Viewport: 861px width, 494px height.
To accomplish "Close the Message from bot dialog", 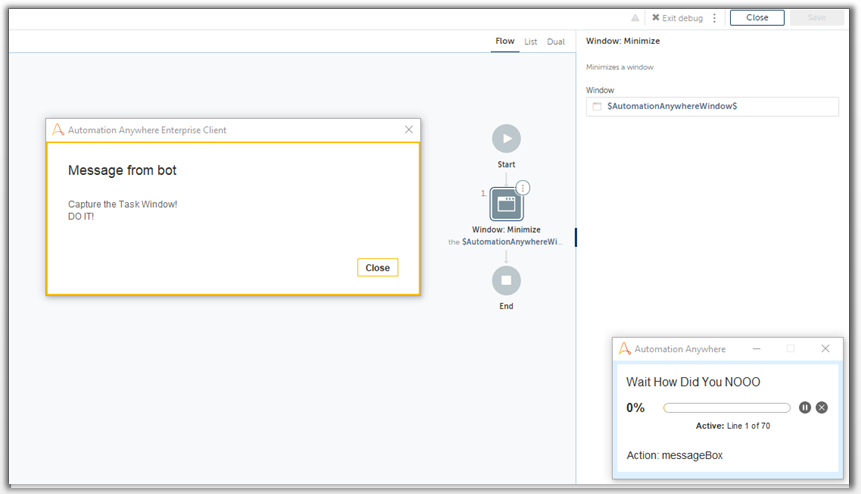I will [378, 268].
